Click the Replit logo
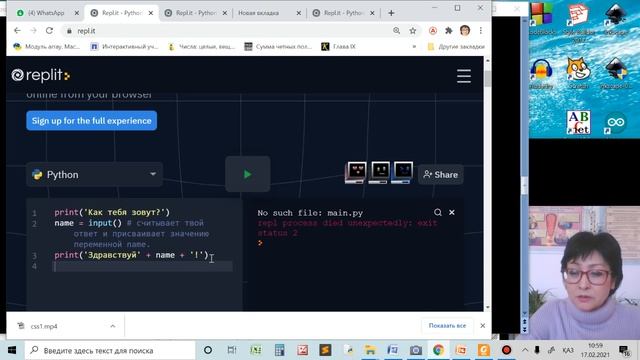This screenshot has height=360, width=640. coord(40,76)
